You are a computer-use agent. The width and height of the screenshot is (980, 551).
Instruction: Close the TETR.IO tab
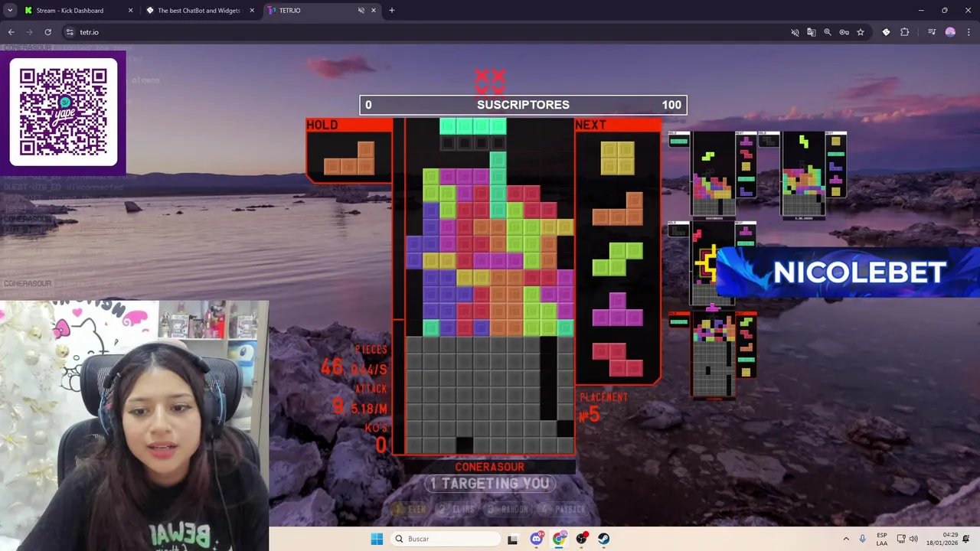coord(374,10)
